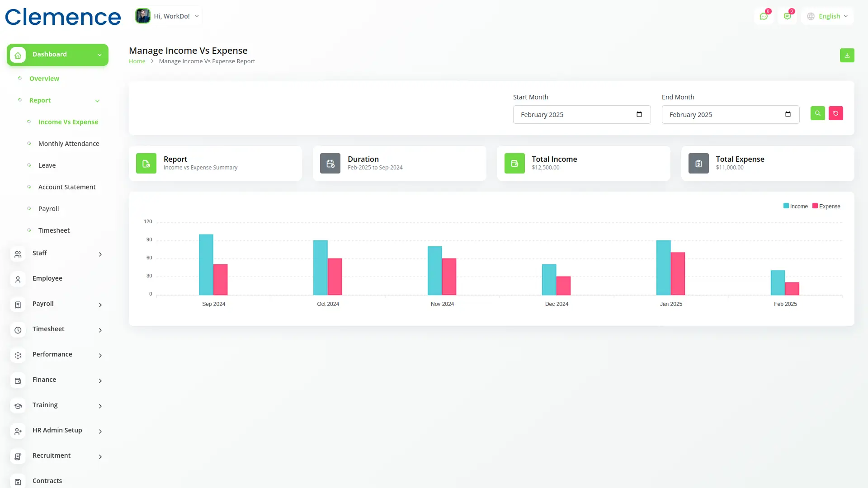
Task: Click the Start Month calendar picker icon
Action: 639,114
